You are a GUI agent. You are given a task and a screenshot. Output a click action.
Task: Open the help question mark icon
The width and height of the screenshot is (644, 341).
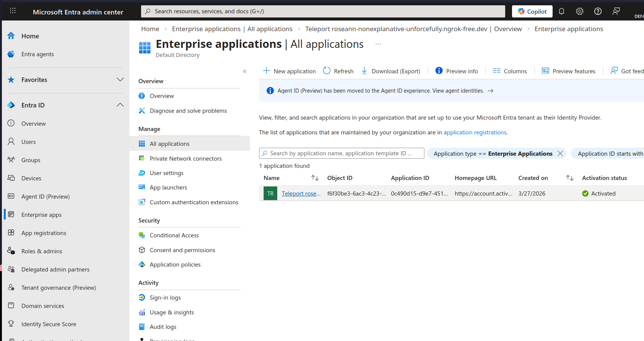coord(598,11)
